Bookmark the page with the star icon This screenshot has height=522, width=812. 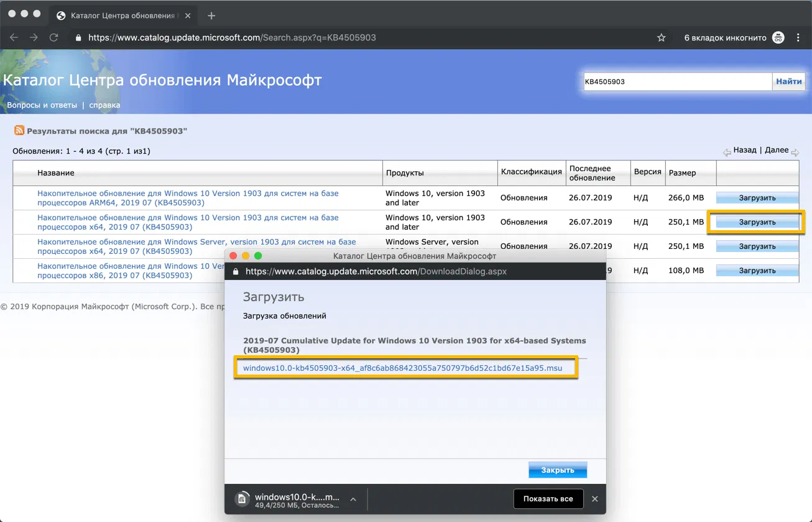pos(662,37)
